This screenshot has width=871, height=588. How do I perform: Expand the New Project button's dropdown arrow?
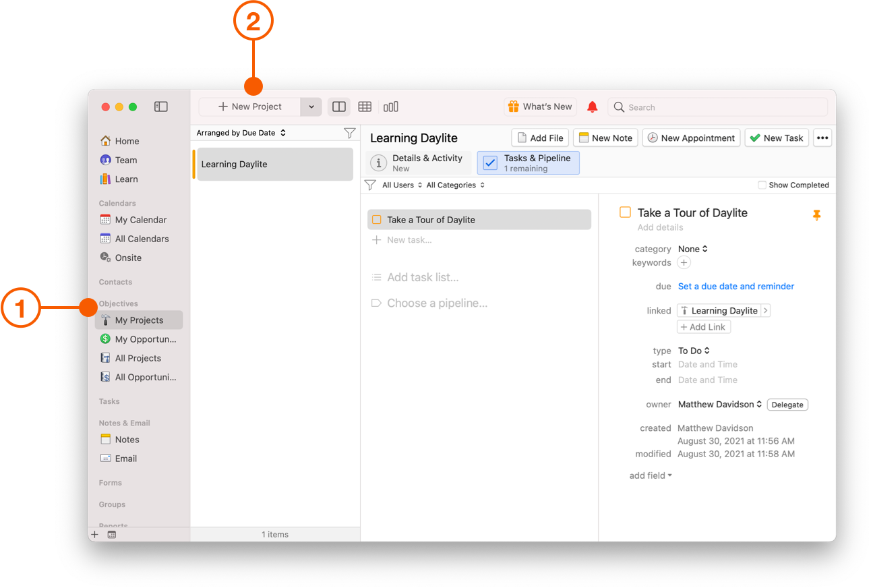(x=311, y=107)
